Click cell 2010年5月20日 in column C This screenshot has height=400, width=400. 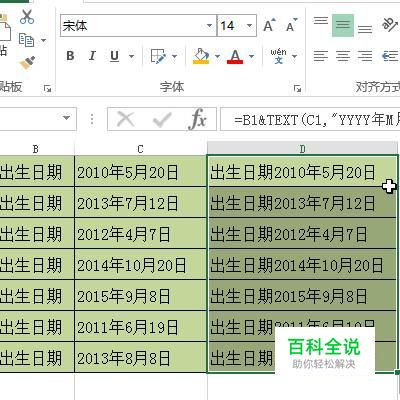pos(140,172)
